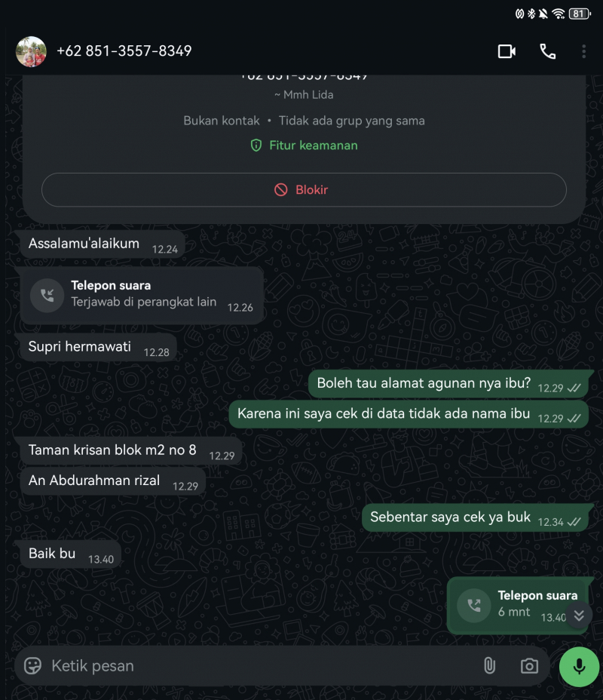Tap the contact's profile picture

[32, 51]
